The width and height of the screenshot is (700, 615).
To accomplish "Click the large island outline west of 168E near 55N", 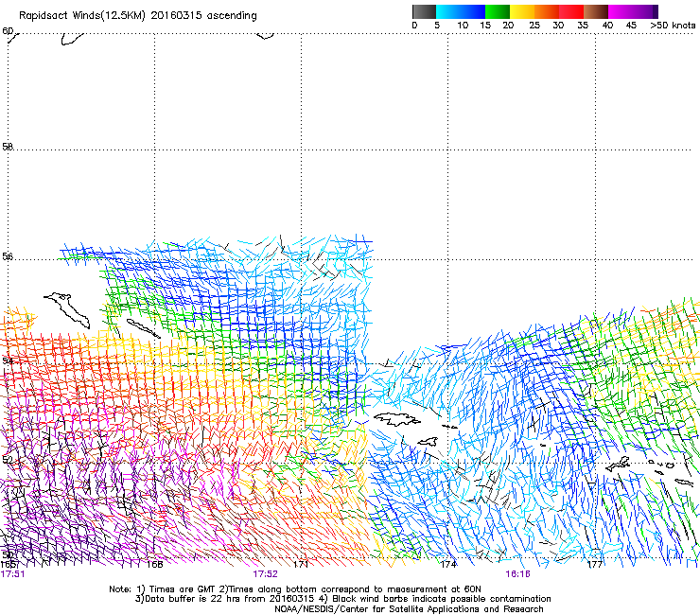I will tap(67, 309).
